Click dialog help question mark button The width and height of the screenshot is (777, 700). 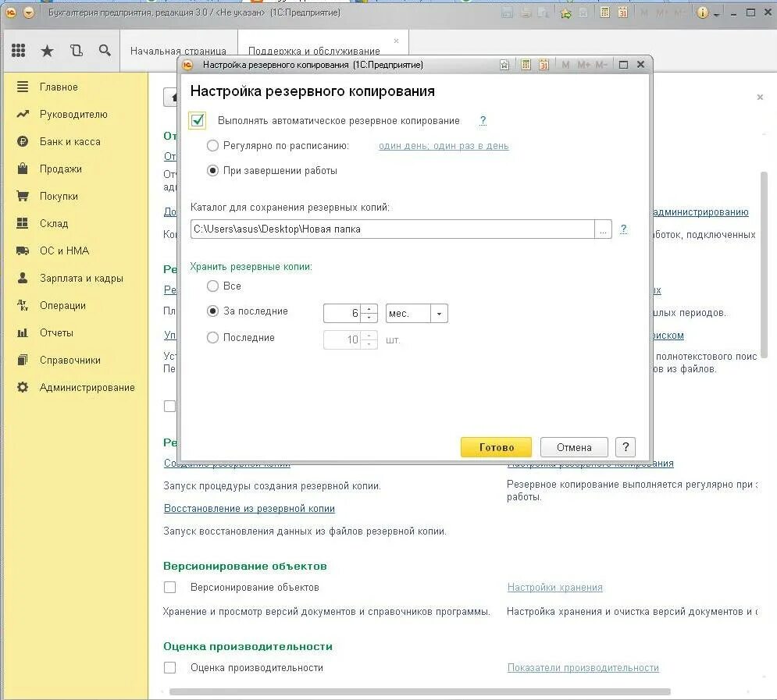[x=626, y=447]
